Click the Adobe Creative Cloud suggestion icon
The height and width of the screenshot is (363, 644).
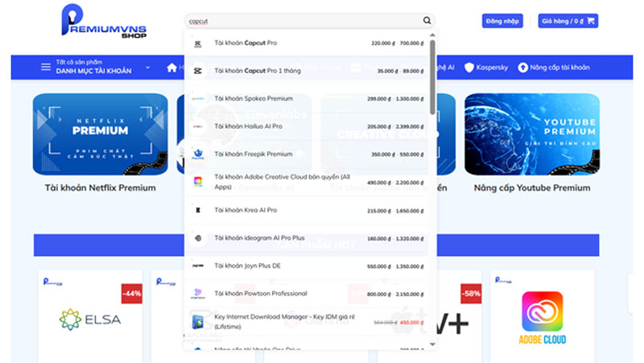[198, 182]
